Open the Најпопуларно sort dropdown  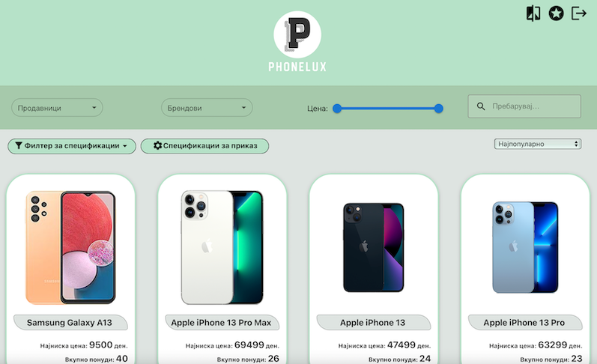(538, 144)
